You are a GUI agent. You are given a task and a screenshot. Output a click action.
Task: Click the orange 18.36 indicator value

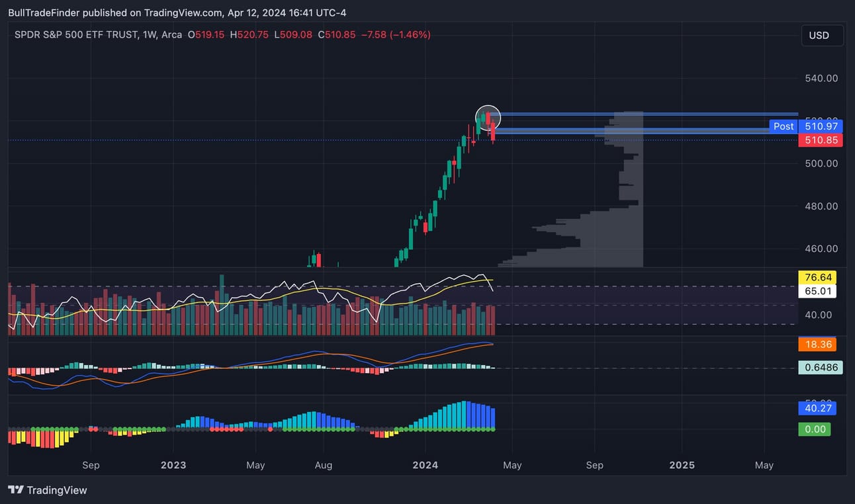click(817, 345)
